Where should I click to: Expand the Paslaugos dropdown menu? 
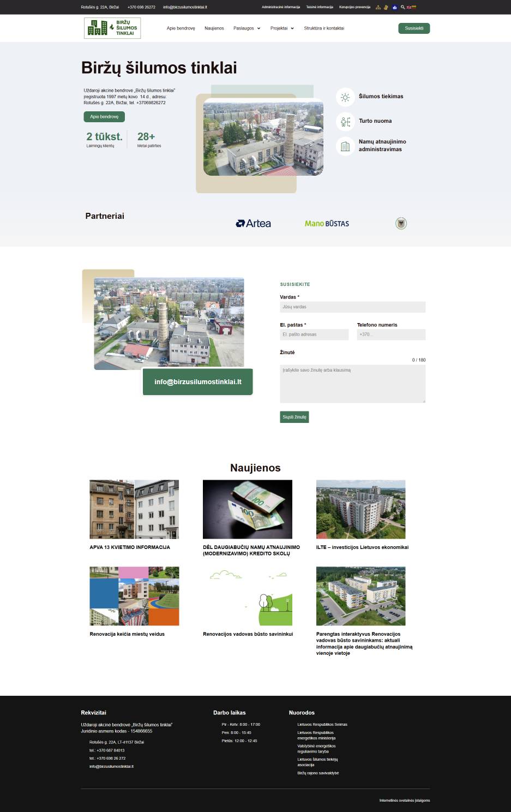click(247, 28)
